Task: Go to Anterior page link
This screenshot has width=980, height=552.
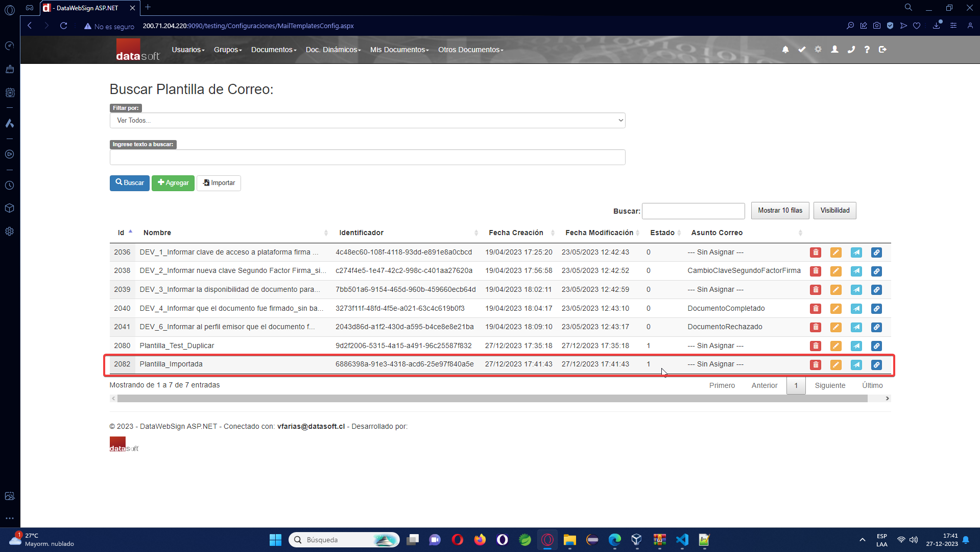Action: pyautogui.click(x=764, y=385)
